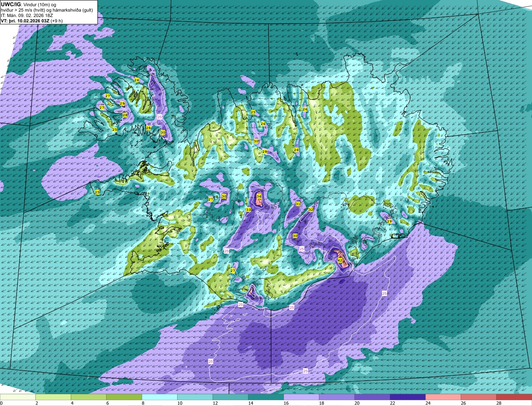
Task: Click the 26–28 m/s salmon legend swatch
Action: (x=479, y=397)
